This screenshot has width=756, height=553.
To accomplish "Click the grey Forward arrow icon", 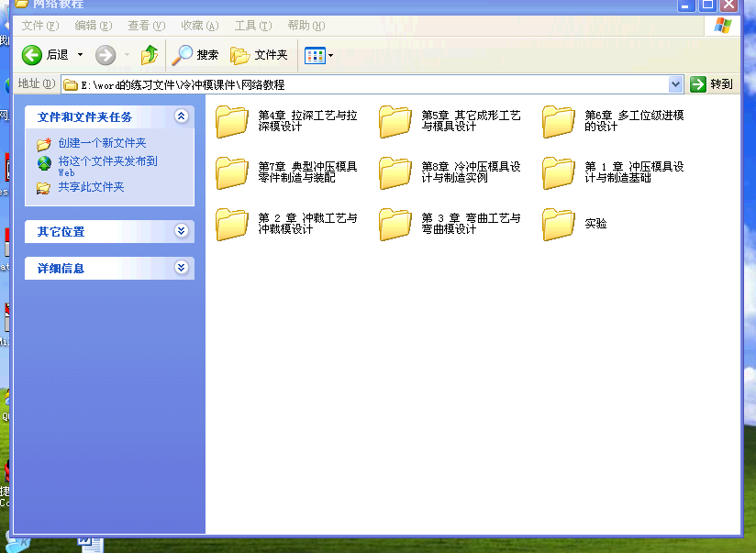I will (106, 55).
